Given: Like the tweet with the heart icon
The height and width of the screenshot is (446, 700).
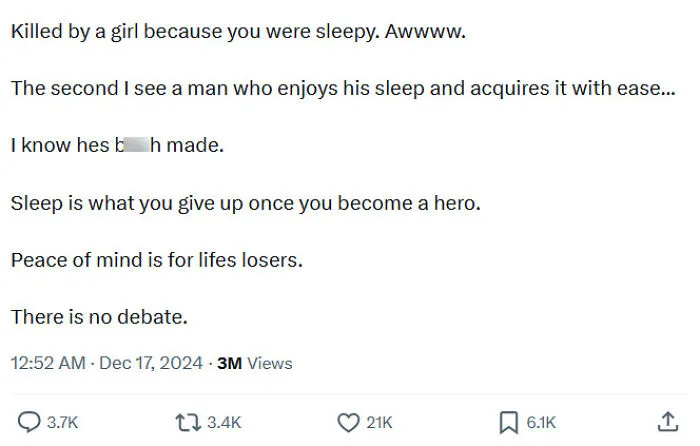Looking at the screenshot, I should tap(348, 422).
